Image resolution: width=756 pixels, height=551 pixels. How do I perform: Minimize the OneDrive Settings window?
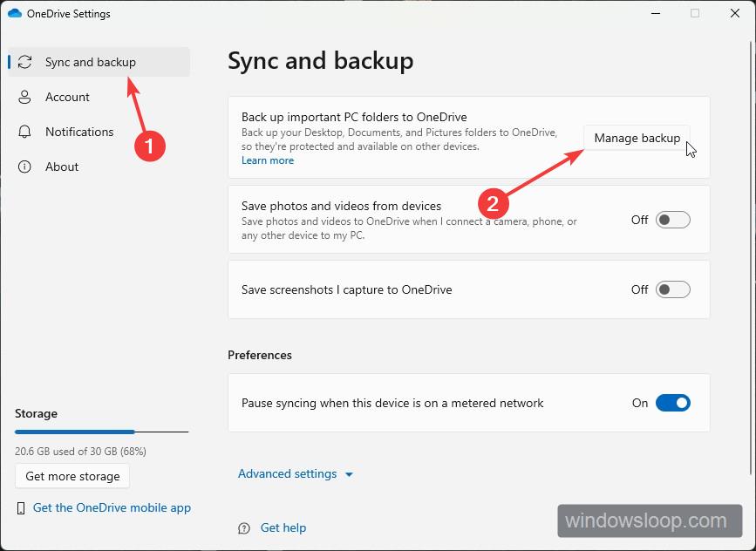pos(654,14)
